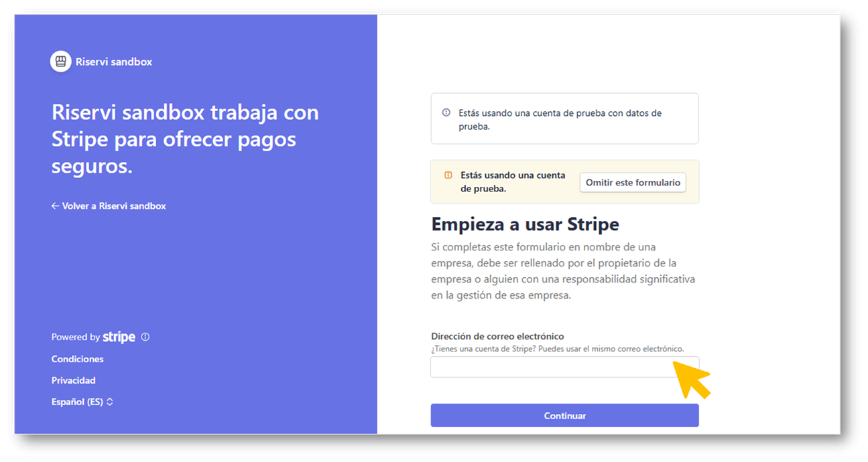
Task: Expand the language options at the sidebar bottom
Action: (x=82, y=402)
